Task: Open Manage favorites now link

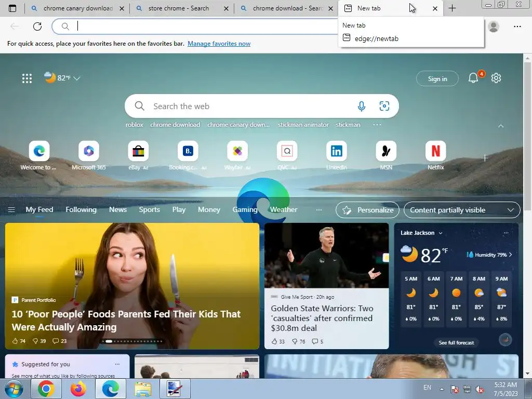Action: 219,44
